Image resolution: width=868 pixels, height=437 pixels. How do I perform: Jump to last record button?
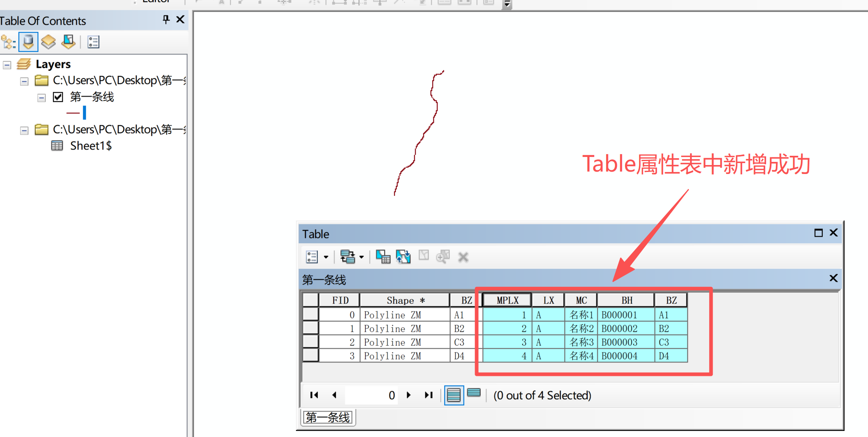[x=429, y=395]
